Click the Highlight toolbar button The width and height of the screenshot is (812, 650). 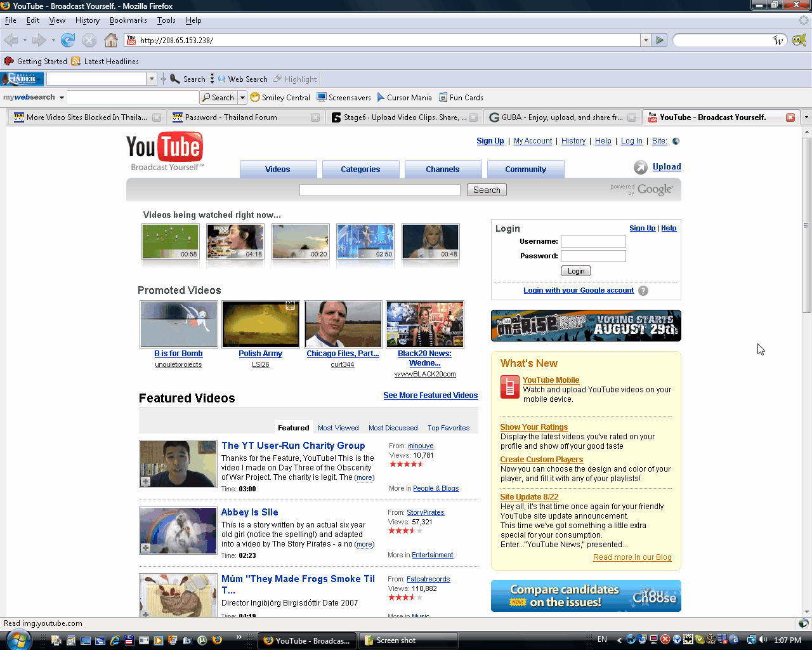click(x=295, y=79)
